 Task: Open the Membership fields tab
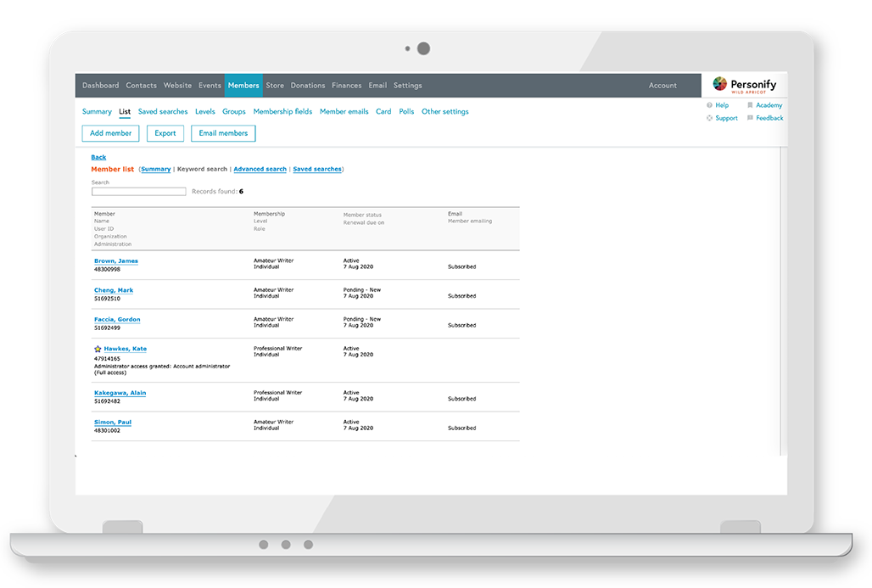(x=285, y=111)
